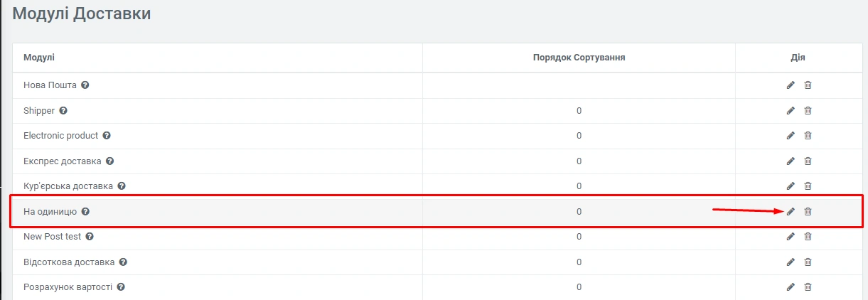Edit the New Post test module
Image resolution: width=868 pixels, height=300 pixels.
pos(791,237)
